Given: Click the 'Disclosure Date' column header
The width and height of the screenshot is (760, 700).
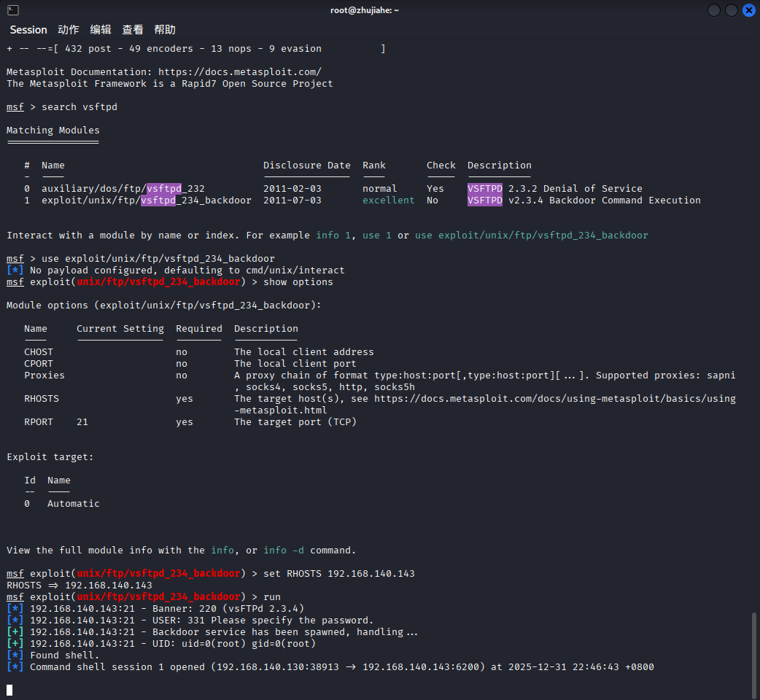Looking at the screenshot, I should [307, 166].
